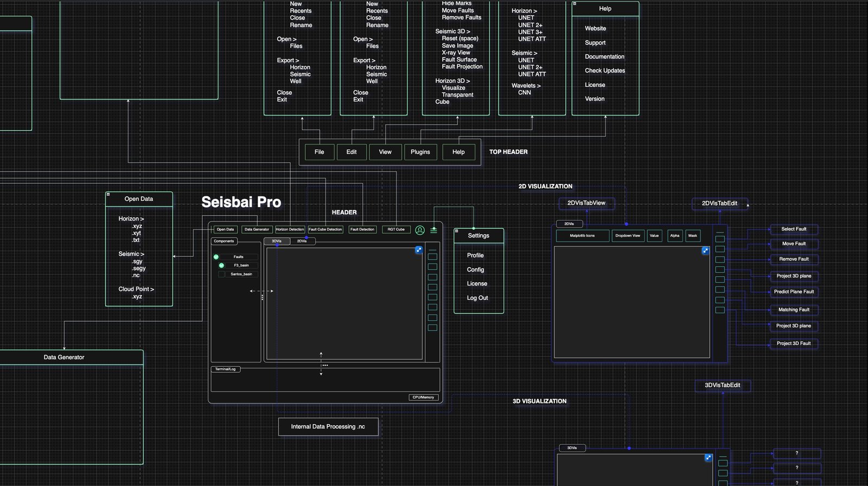Click collapse icon on Open Data panel
The image size is (868, 486).
pos(108,194)
